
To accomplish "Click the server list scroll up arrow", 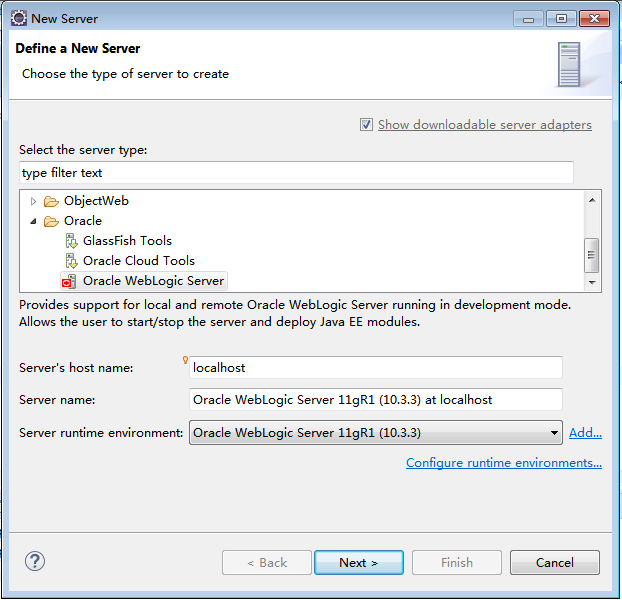I will (x=592, y=200).
